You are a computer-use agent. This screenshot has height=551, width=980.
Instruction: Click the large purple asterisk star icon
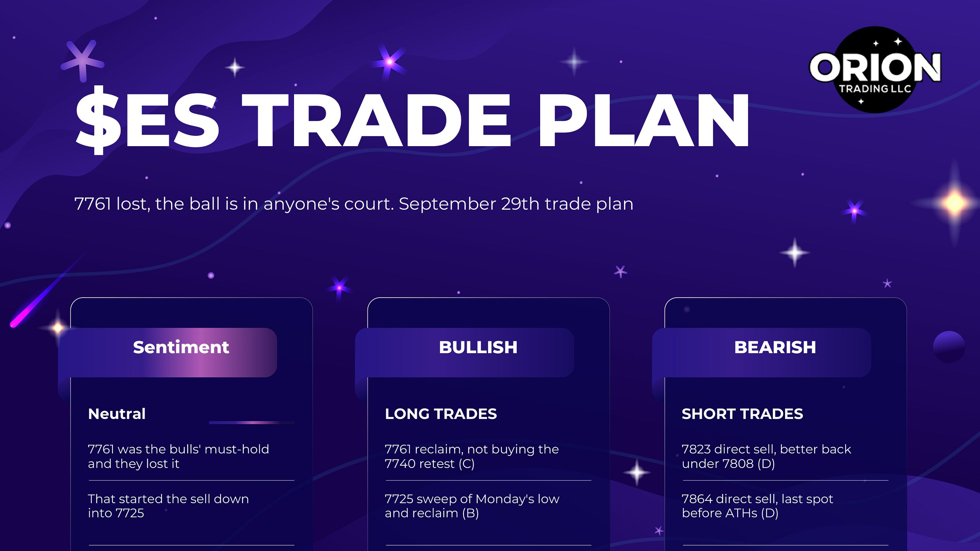pos(82,61)
